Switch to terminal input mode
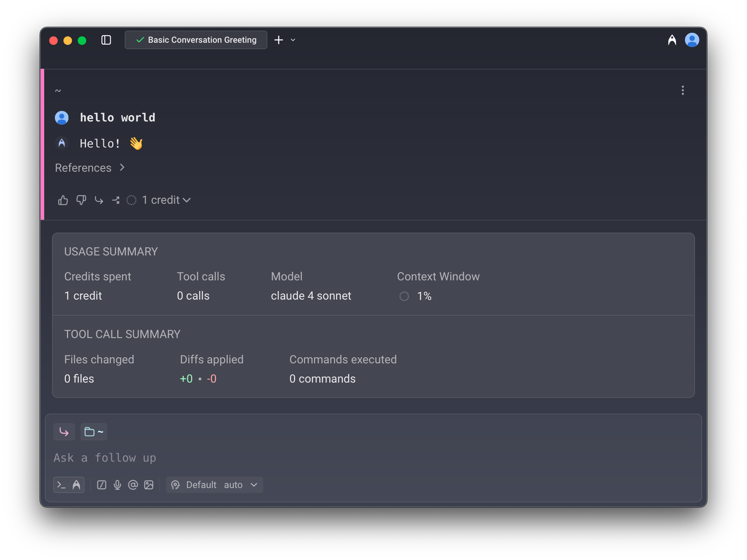This screenshot has width=747, height=560. [x=61, y=485]
